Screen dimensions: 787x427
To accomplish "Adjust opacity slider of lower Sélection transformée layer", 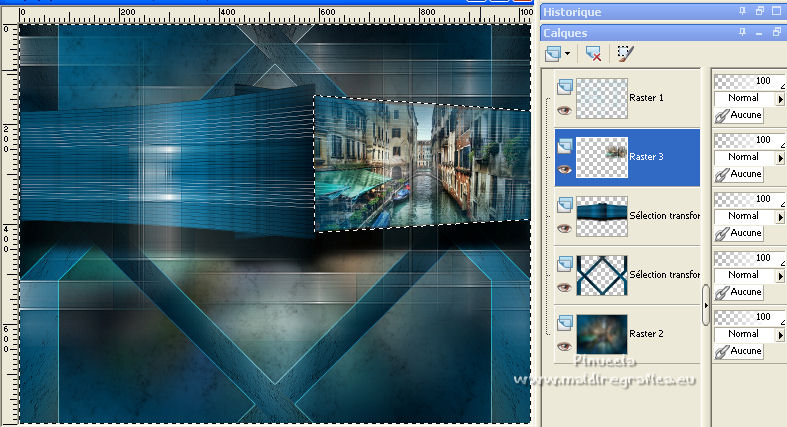I will pos(749,258).
